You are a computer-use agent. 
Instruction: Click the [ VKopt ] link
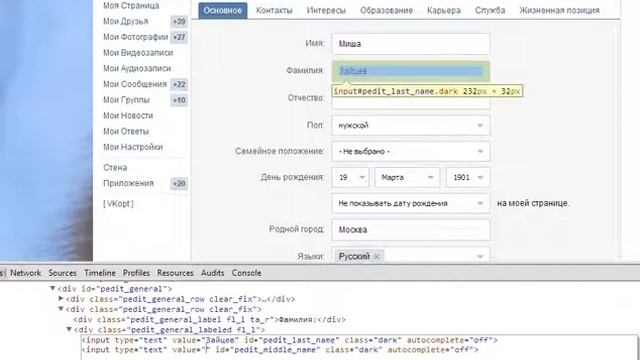pyautogui.click(x=118, y=203)
